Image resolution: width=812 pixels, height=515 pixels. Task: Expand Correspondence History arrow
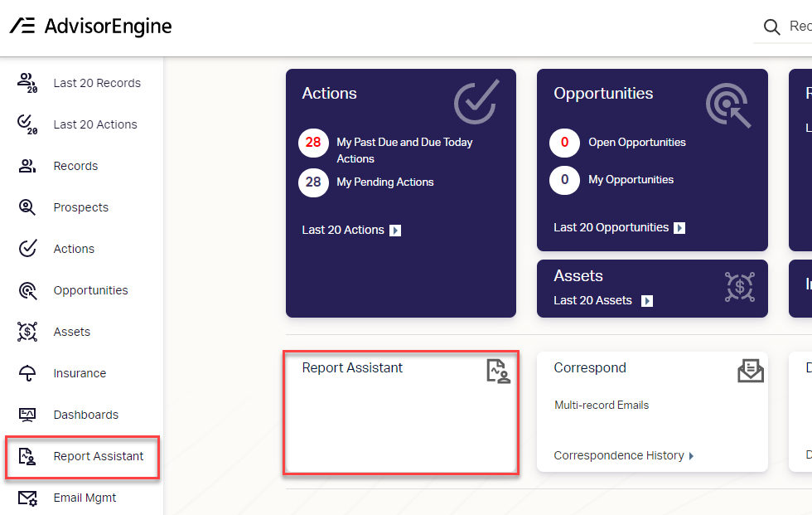point(691,456)
